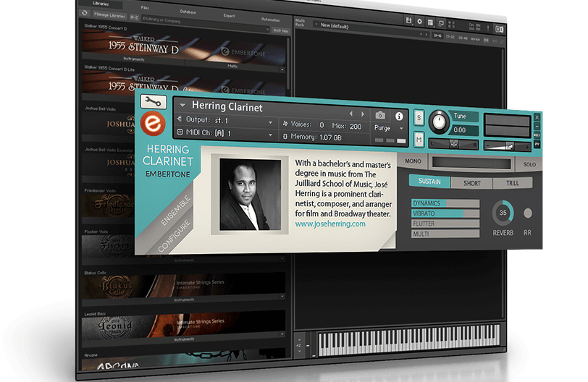Screen dimensions: 588x382
Task: Click the Library or Company search field
Action: click(x=204, y=25)
